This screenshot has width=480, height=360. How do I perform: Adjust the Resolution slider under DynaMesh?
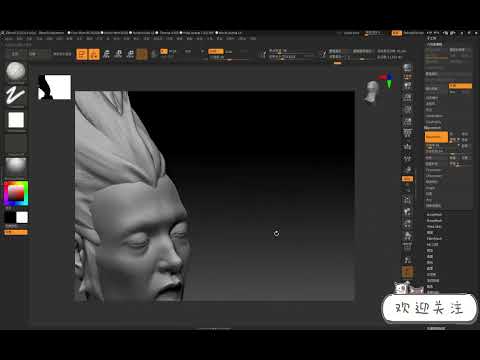click(436, 146)
